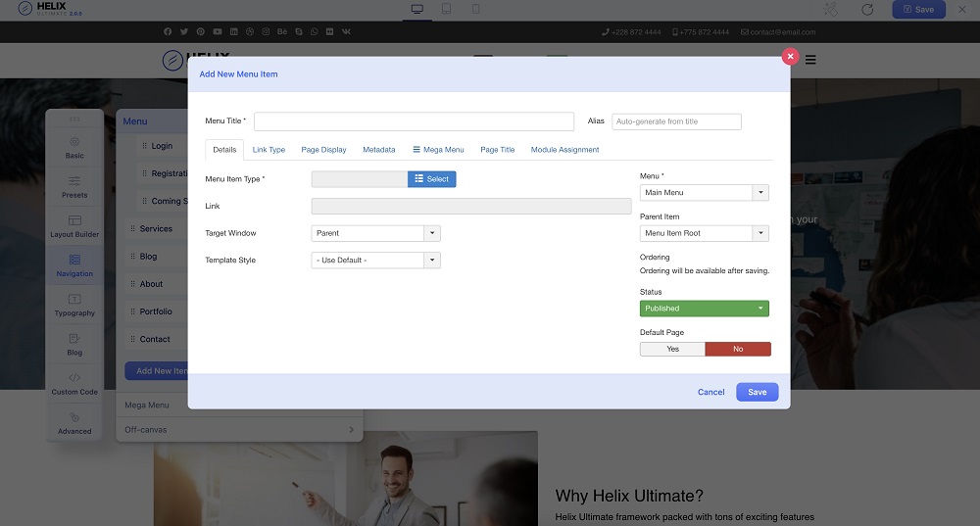Set Default Page to Yes
This screenshot has height=526, width=980.
click(x=672, y=349)
